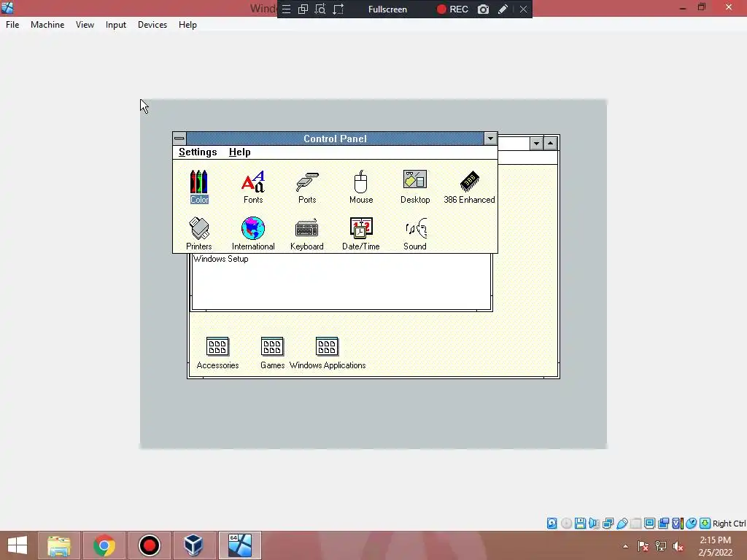Click the mouse integration status icon
Screen dimensions: 747x560
click(x=692, y=524)
